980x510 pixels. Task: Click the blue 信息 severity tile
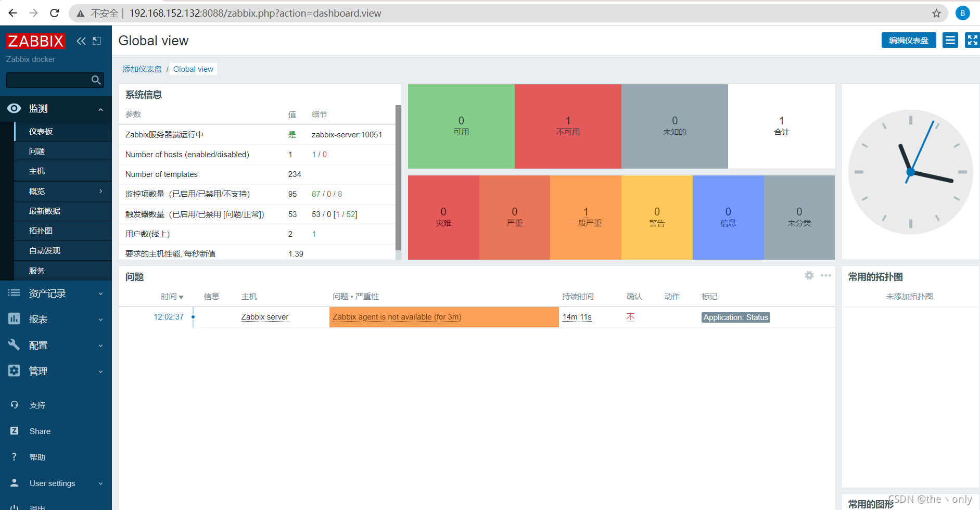point(728,218)
